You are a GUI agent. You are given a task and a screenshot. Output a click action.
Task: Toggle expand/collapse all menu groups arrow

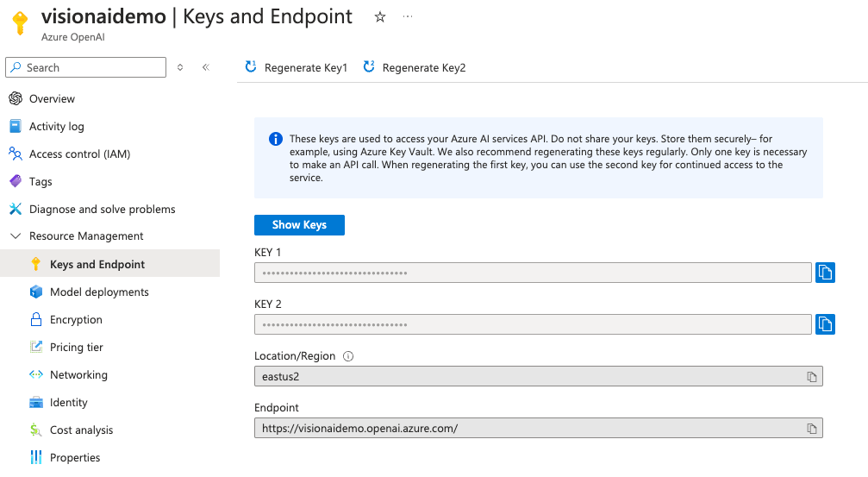coord(180,67)
